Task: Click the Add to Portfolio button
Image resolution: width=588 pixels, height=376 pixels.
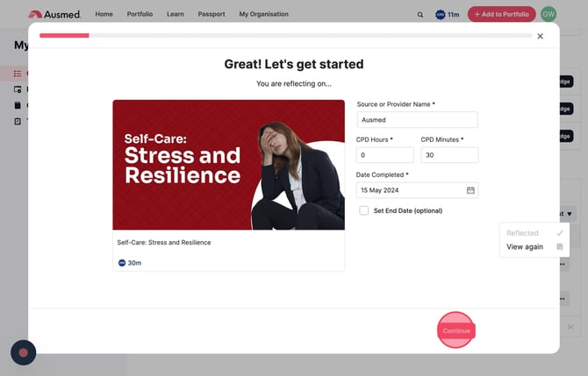Action: click(x=501, y=14)
